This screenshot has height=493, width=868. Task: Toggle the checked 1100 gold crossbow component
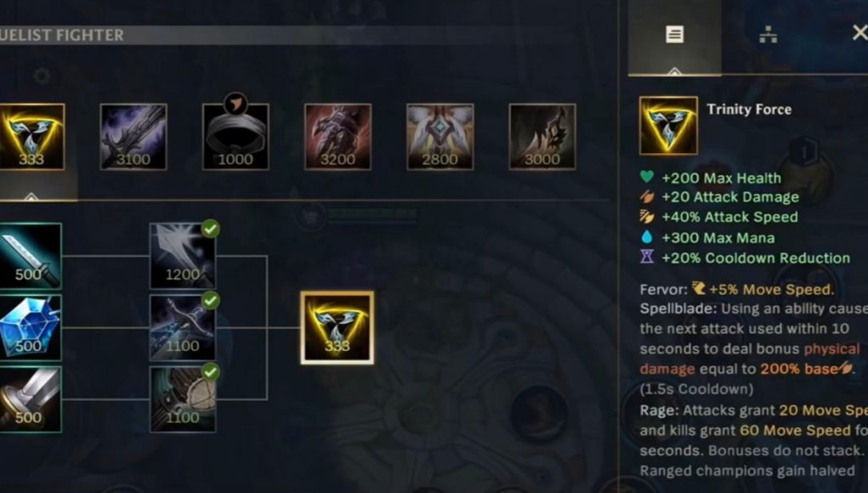point(183,327)
